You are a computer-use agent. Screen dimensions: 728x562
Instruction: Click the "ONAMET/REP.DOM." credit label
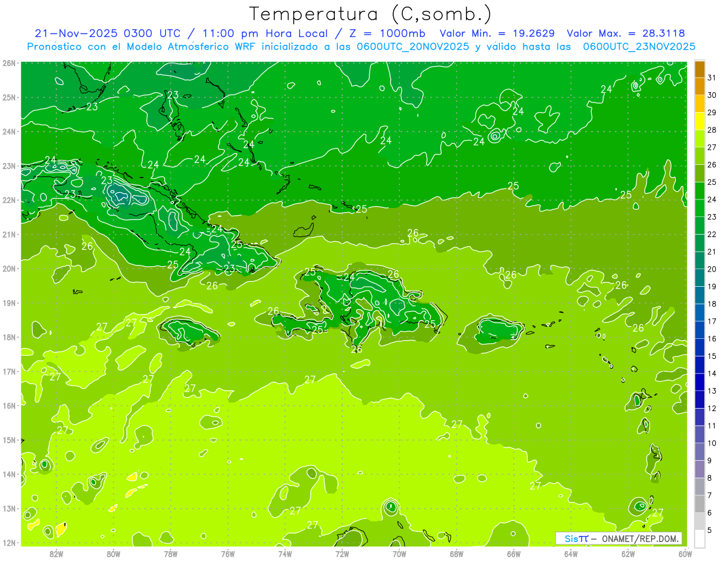pyautogui.click(x=640, y=538)
